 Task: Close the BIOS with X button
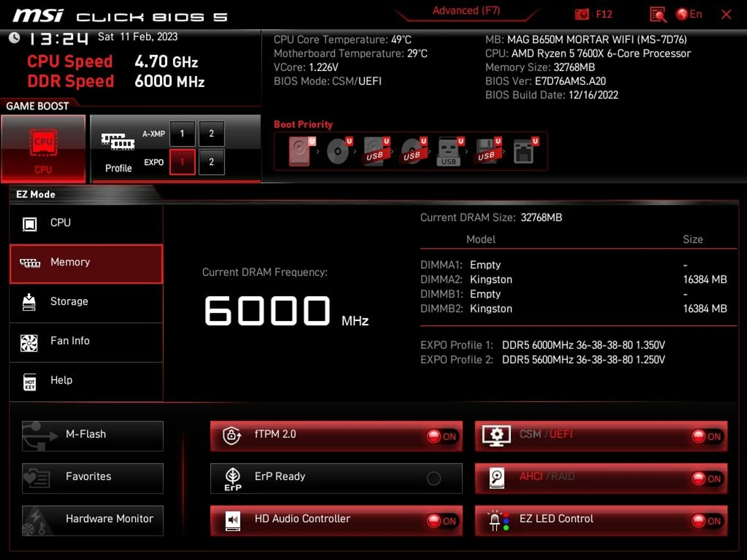pyautogui.click(x=726, y=14)
